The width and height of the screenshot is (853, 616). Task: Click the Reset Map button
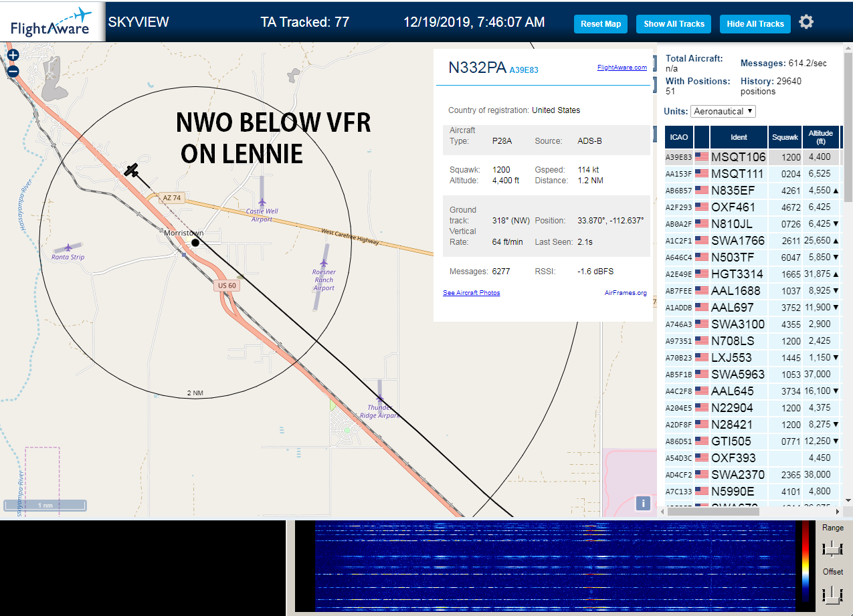click(601, 24)
